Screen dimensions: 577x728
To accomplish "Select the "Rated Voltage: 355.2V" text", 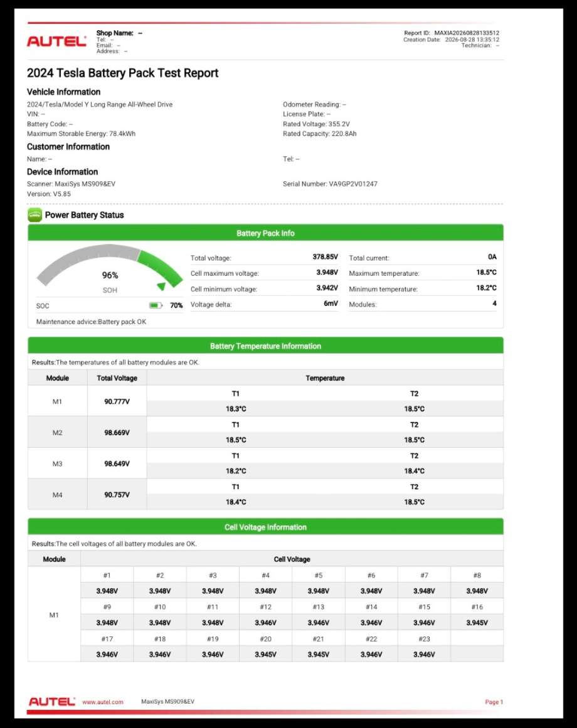I will pos(316,124).
